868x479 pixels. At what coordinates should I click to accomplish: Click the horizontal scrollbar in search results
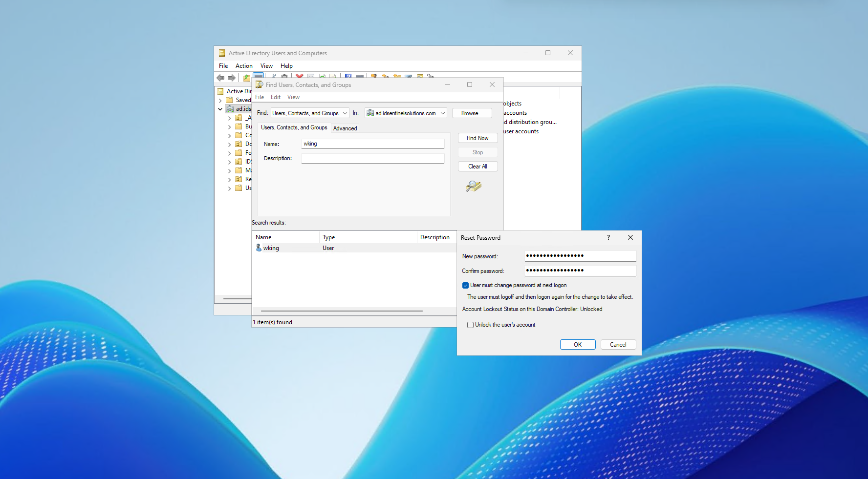tap(342, 311)
